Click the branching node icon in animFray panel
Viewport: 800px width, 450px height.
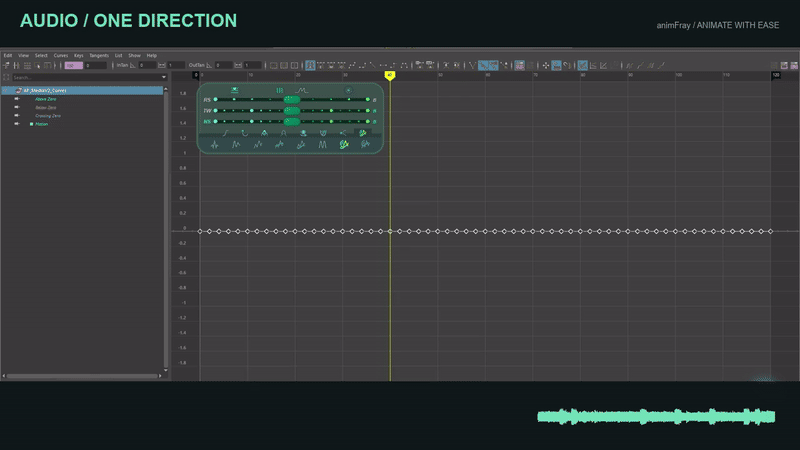tap(343, 133)
